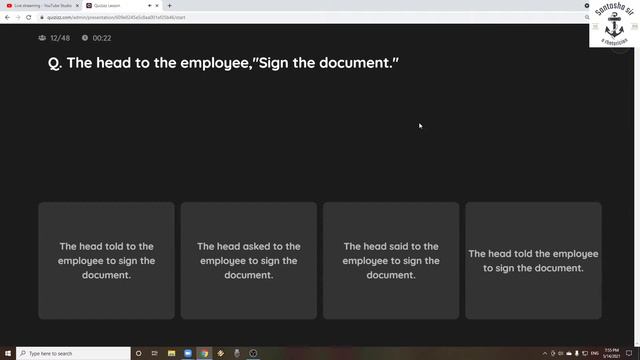
Task: Close the YouTube Studio tab
Action: (77, 6)
